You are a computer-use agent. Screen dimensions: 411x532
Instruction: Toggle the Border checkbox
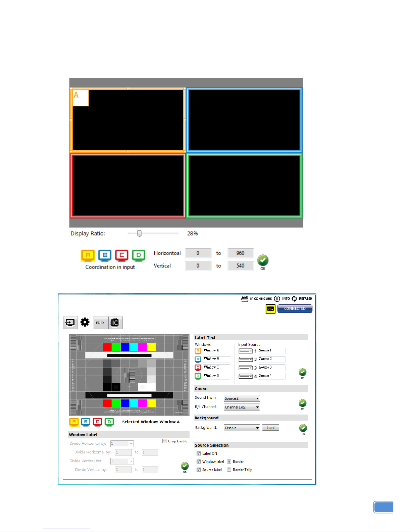(229, 462)
